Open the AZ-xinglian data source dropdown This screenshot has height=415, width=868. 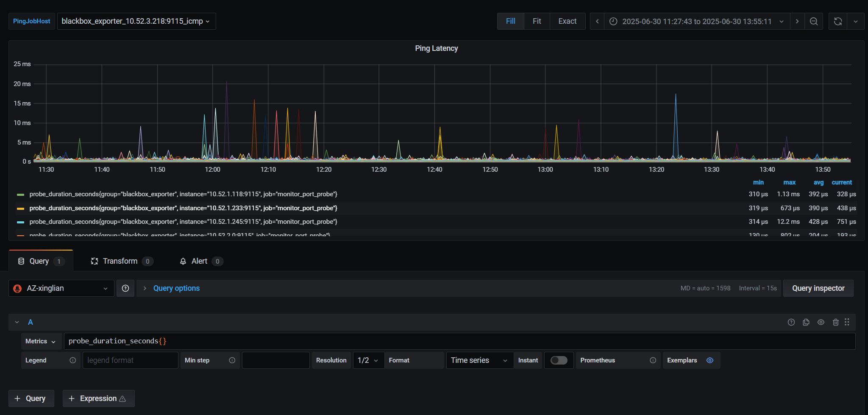pyautogui.click(x=61, y=288)
